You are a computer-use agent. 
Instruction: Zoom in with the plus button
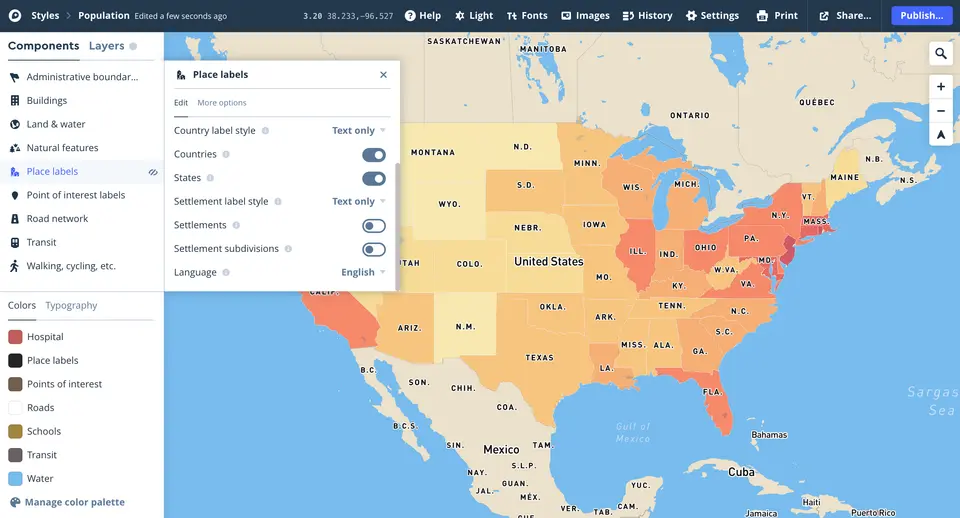pos(941,87)
